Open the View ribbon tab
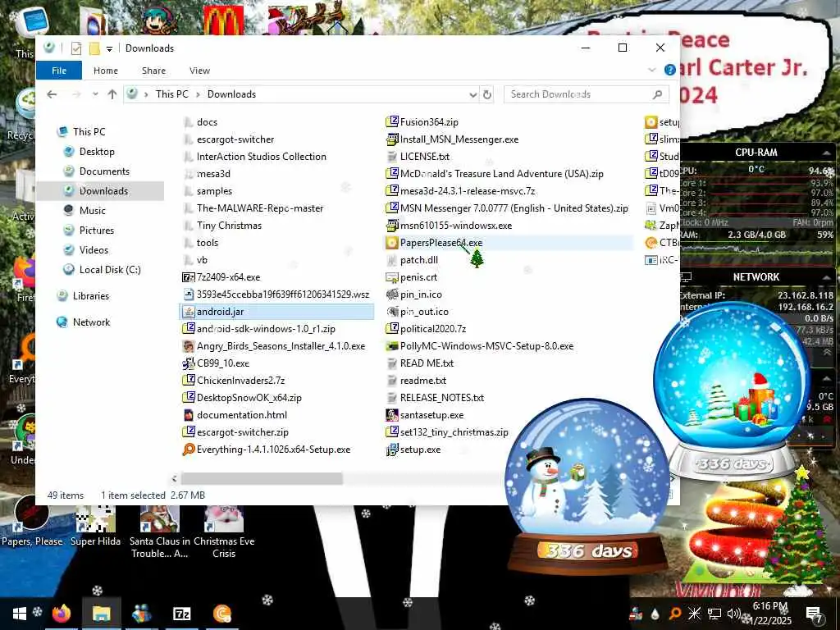 point(199,71)
